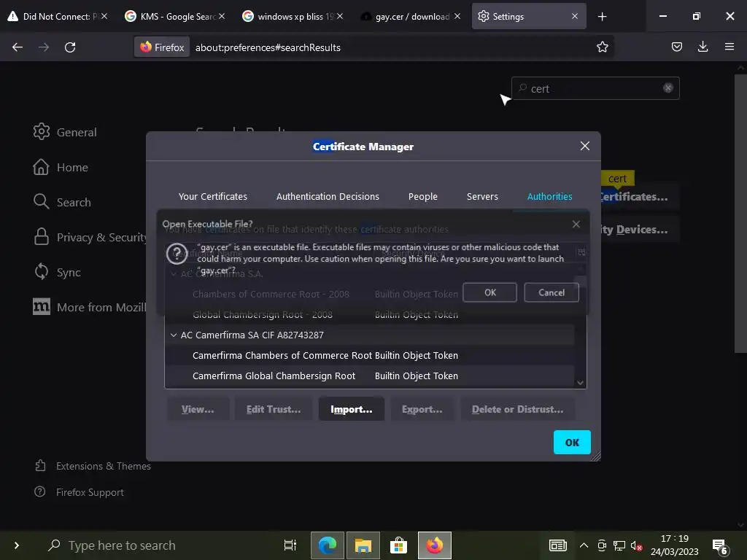
Task: Open the Pocket save icon
Action: [676, 47]
